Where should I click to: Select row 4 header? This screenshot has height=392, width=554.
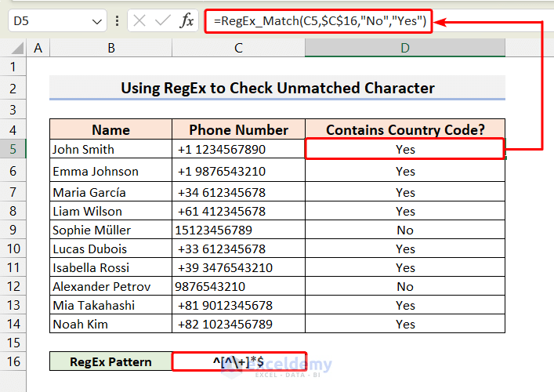(13, 129)
